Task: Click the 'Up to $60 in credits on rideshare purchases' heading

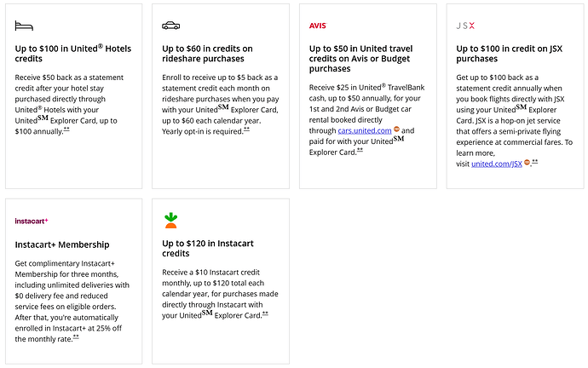Action: 207,55
